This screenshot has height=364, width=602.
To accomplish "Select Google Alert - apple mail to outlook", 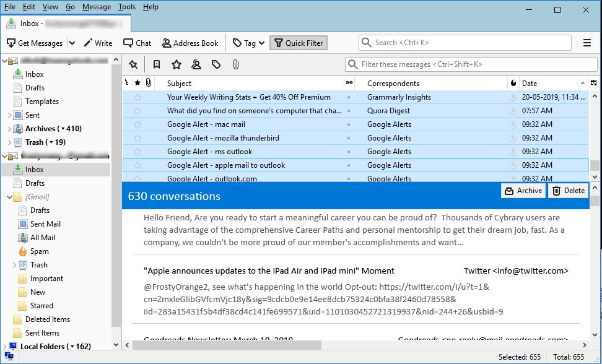I will click(x=356, y=165).
